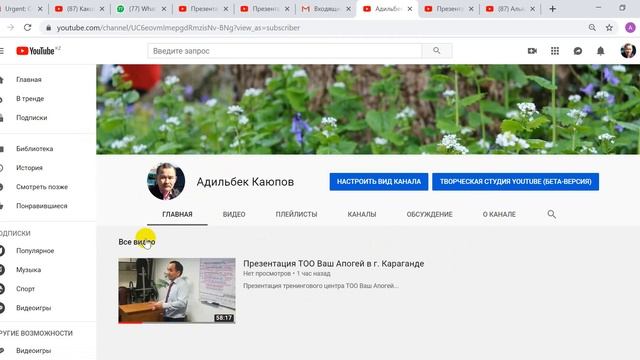Image resolution: width=640 pixels, height=360 pixels.
Task: Open the account avatar menu
Action: (628, 51)
